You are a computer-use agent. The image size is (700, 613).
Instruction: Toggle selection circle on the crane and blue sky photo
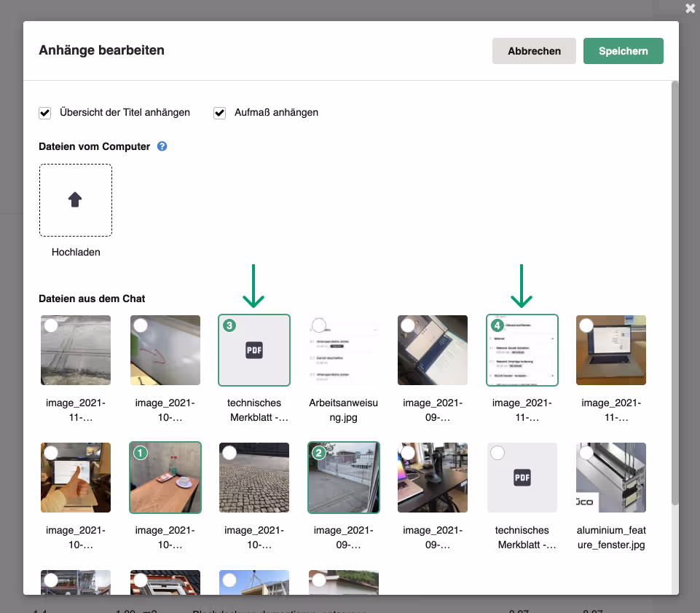(x=229, y=580)
